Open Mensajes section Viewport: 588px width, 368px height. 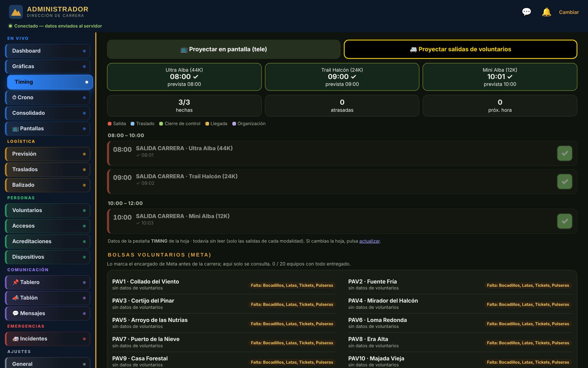(47, 313)
